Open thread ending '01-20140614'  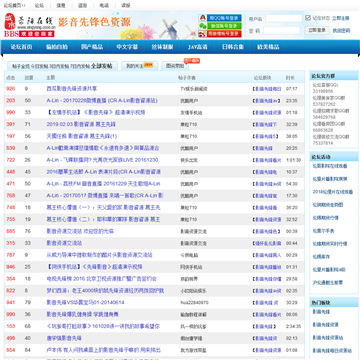(x=85, y=303)
